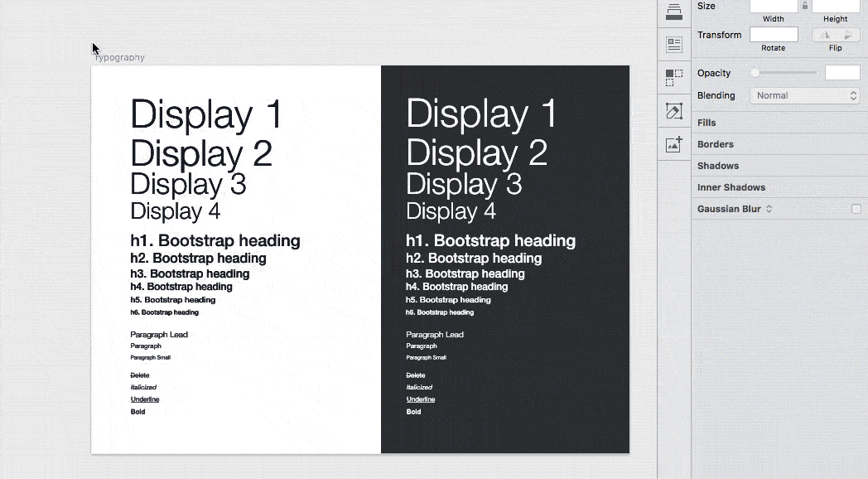Select h5. Bootstrap heading on white side
868x479 pixels.
(173, 300)
